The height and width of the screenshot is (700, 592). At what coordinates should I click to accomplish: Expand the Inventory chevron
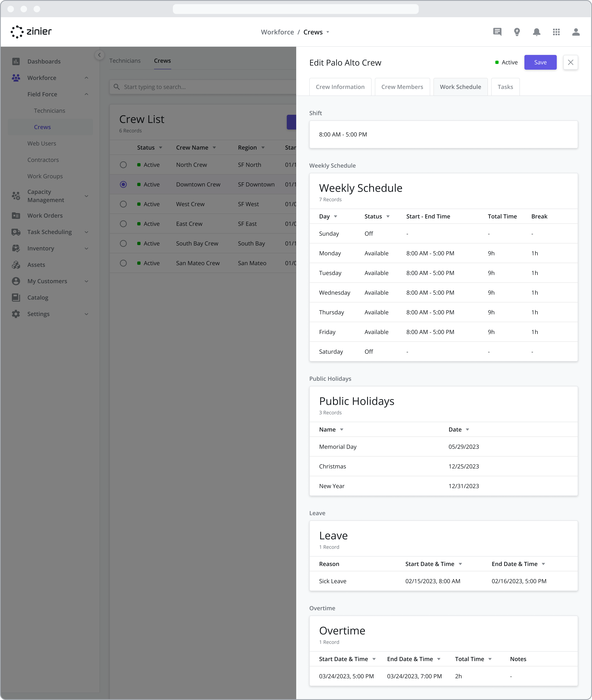click(86, 248)
